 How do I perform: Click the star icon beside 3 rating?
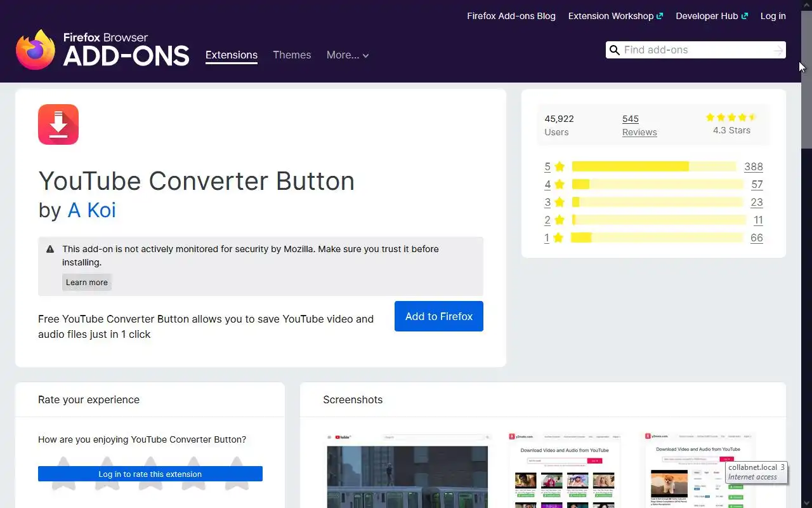click(559, 203)
